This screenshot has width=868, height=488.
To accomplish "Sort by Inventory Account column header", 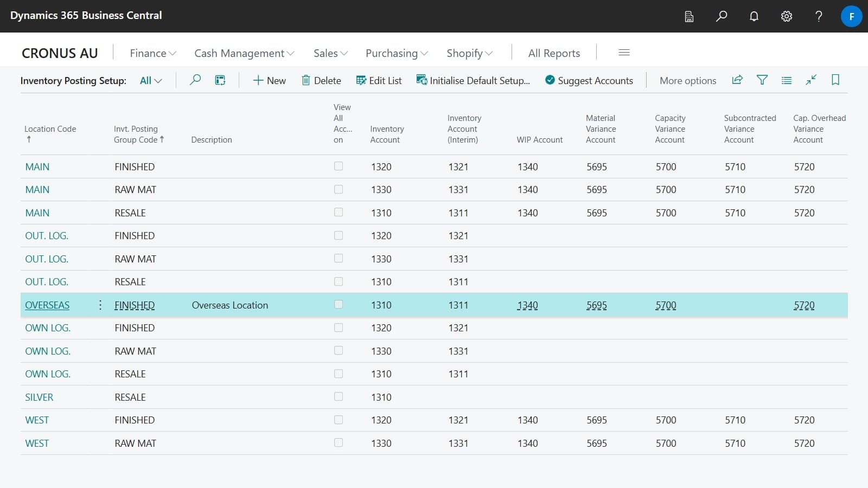I will coord(386,134).
